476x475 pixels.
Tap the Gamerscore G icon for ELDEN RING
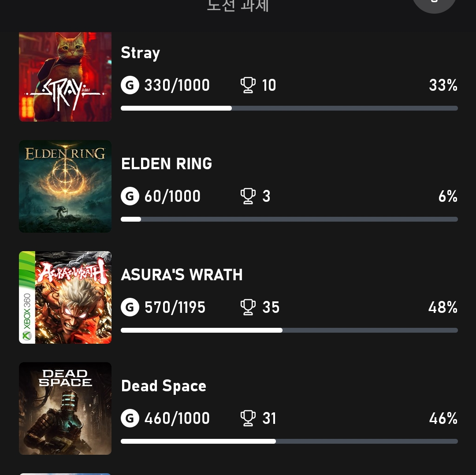130,196
